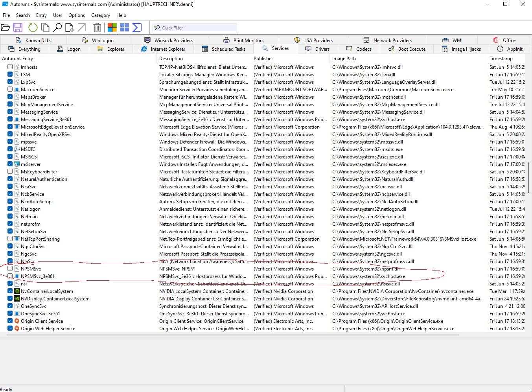
Task: Open the Search menu
Action: point(23,15)
